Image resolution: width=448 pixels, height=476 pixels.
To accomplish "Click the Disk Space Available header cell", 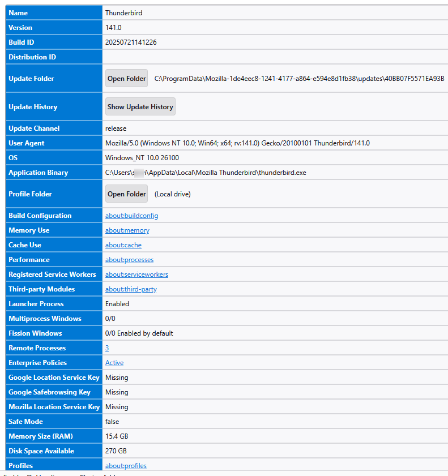I will tap(54, 451).
